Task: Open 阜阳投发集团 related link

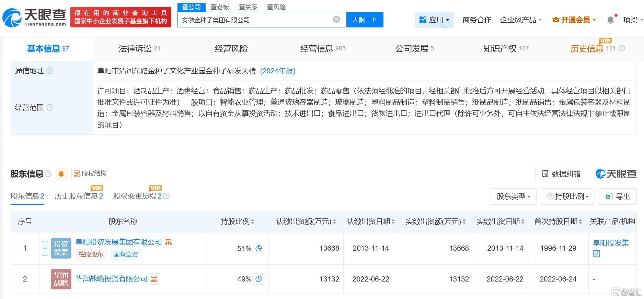Action: pos(611,248)
